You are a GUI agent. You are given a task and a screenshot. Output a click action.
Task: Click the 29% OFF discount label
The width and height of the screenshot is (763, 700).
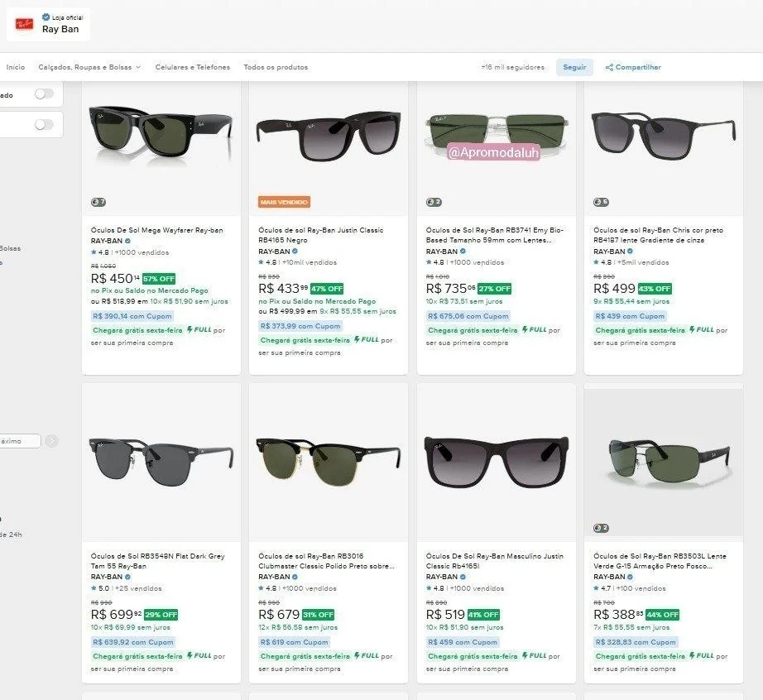pyautogui.click(x=161, y=615)
